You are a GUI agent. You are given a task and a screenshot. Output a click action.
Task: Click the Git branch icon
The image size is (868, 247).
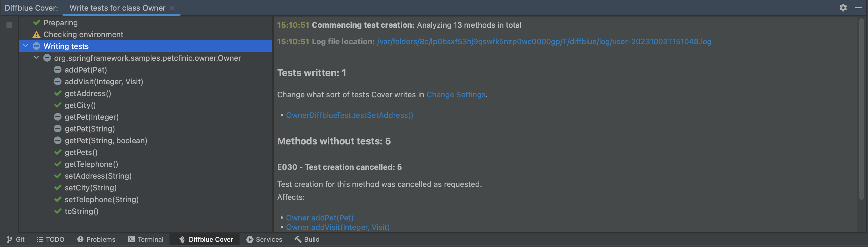click(x=9, y=239)
